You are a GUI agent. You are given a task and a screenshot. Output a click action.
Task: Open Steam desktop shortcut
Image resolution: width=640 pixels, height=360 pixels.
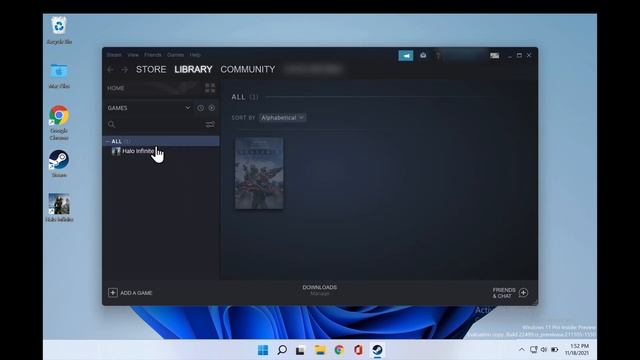(59, 163)
